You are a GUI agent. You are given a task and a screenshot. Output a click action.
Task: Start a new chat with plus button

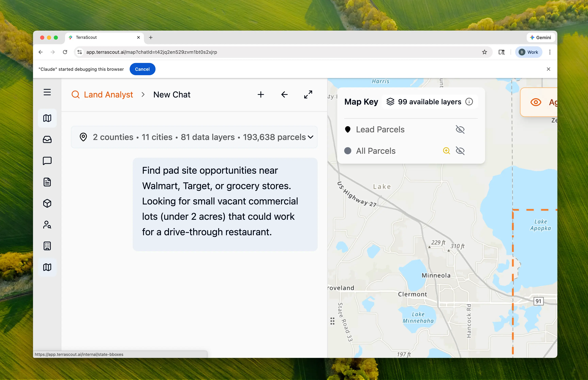260,95
